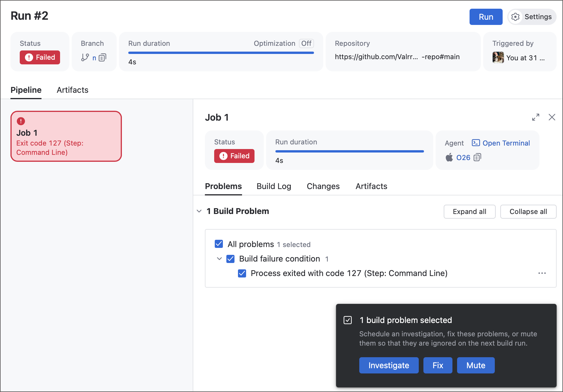Collapse the 1 Build Problem section
The image size is (563, 392).
click(x=199, y=211)
